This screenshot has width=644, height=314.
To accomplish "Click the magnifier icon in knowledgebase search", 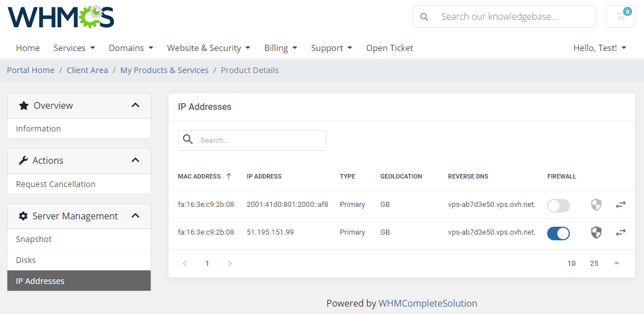I will pyautogui.click(x=424, y=17).
